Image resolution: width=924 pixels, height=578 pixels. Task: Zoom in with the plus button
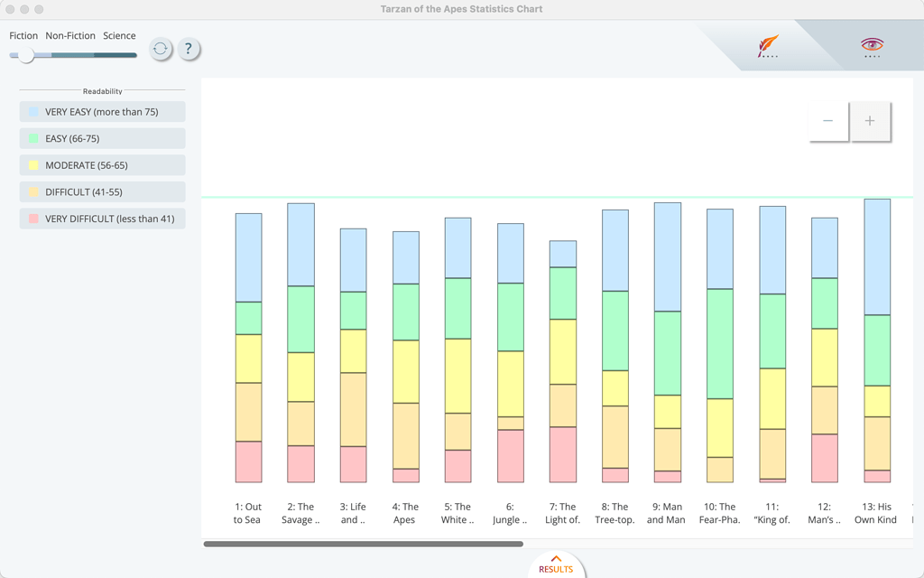[870, 121]
